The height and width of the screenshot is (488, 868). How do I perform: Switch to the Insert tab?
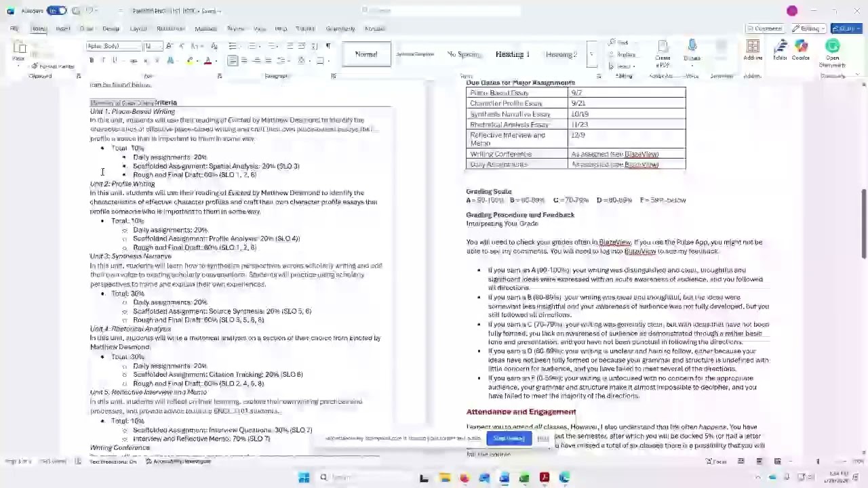63,28
